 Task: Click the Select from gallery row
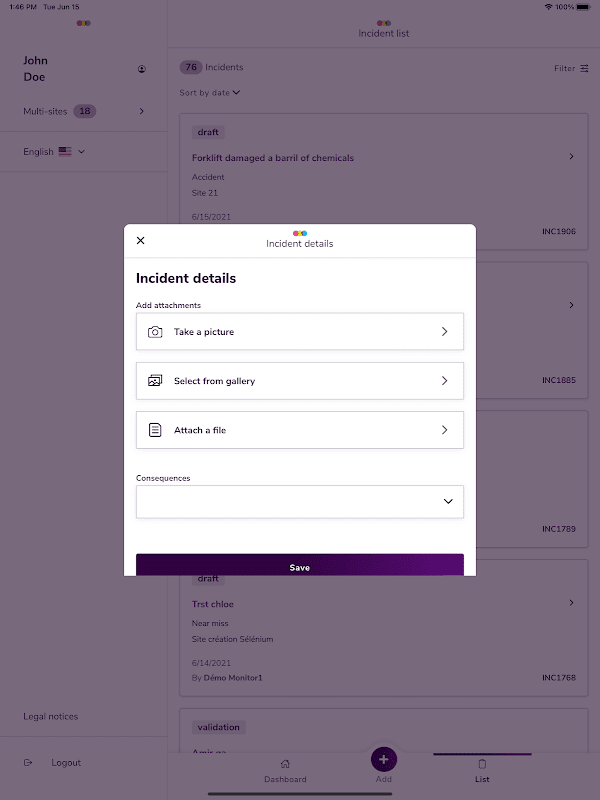pos(300,381)
